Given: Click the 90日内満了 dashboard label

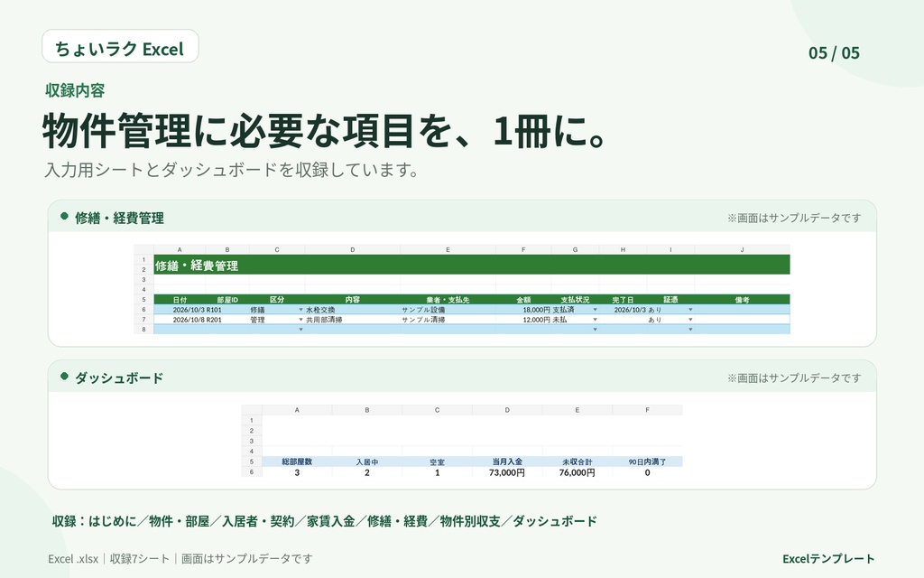Looking at the screenshot, I should point(647,461).
